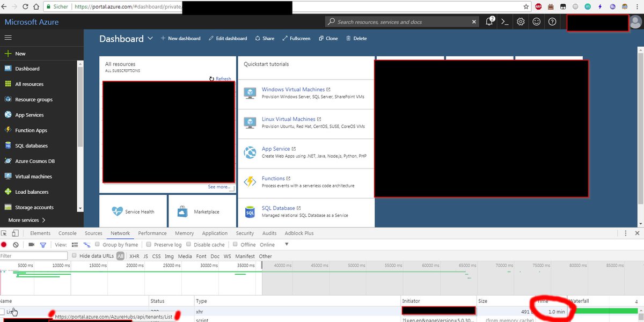Image resolution: width=644 pixels, height=322 pixels.
Task: Open the Adblock Plus DevTools tab
Action: (299, 233)
